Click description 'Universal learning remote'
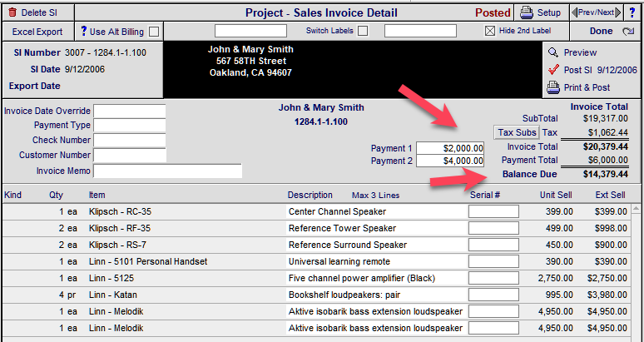Viewport: 644px width, 342px height. tap(339, 261)
